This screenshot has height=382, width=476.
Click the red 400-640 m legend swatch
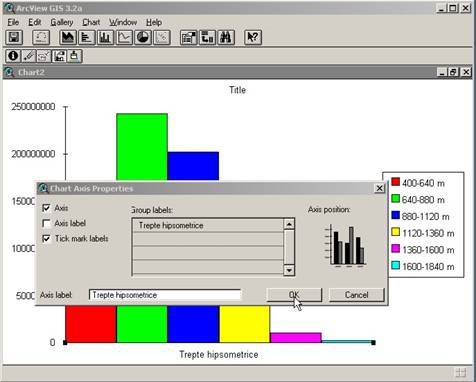(x=395, y=182)
